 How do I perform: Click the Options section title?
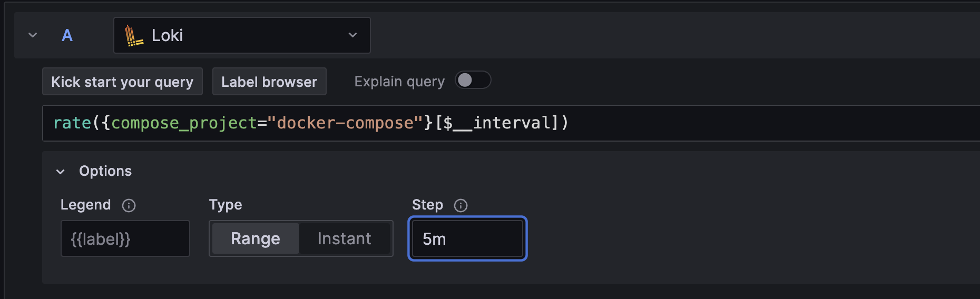(x=105, y=171)
